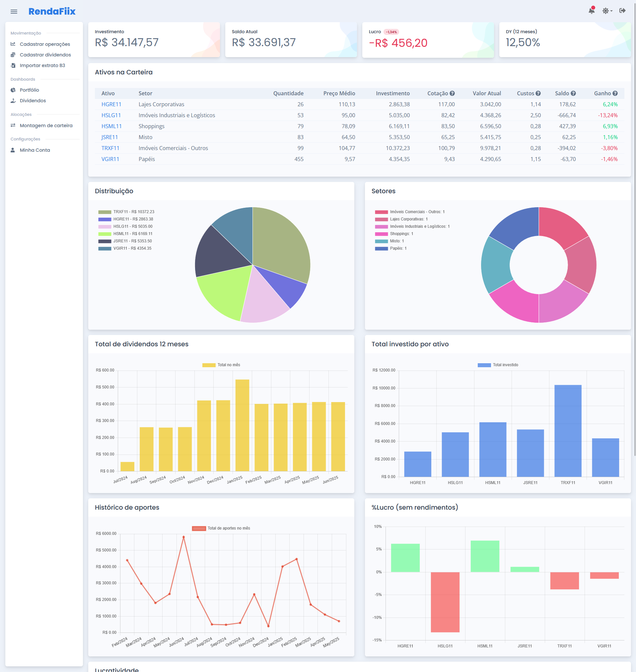Click the Cotação help question icon
Screen dimensions: 636x672
click(x=452, y=93)
